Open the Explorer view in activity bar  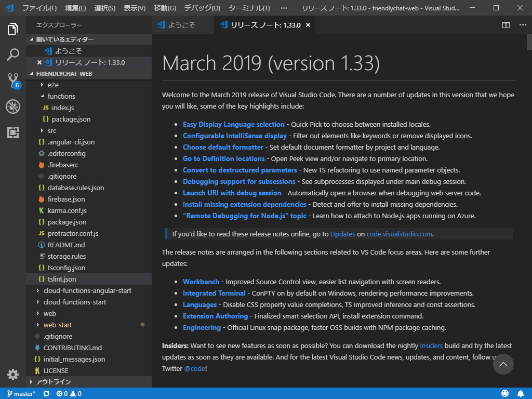pyautogui.click(x=13, y=29)
